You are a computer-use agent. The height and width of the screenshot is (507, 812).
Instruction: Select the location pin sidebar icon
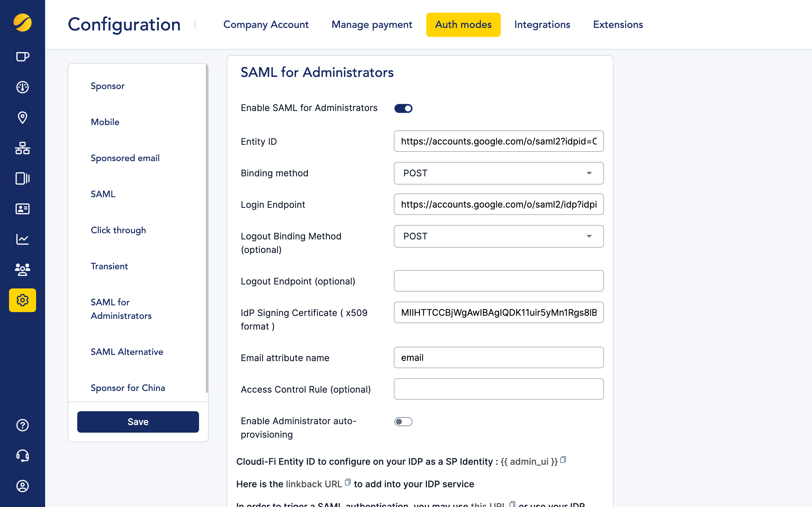(22, 117)
